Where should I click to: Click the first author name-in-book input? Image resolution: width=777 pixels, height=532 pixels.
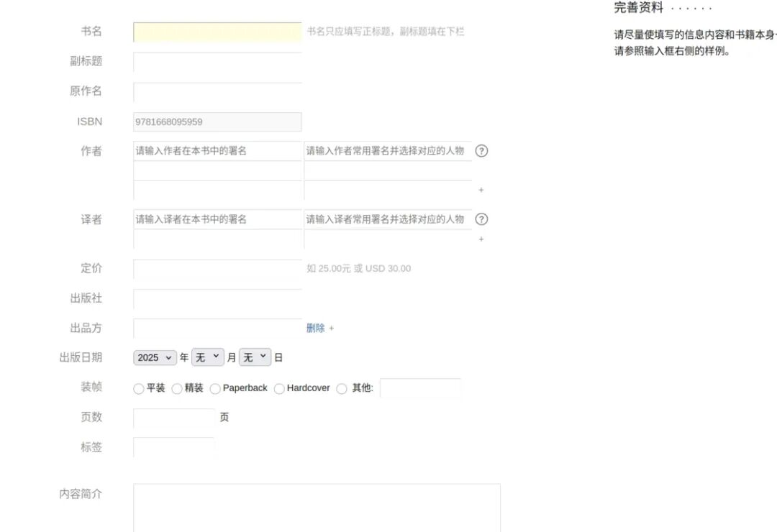217,151
